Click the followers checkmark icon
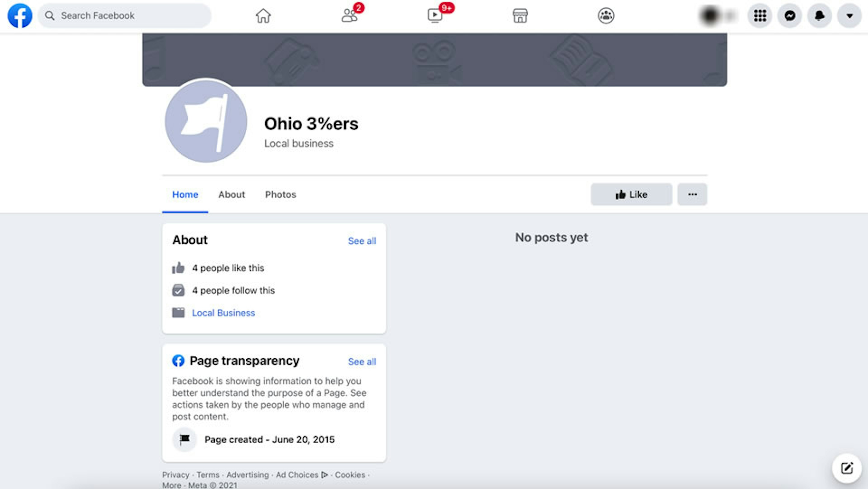868x489 pixels. click(178, 290)
